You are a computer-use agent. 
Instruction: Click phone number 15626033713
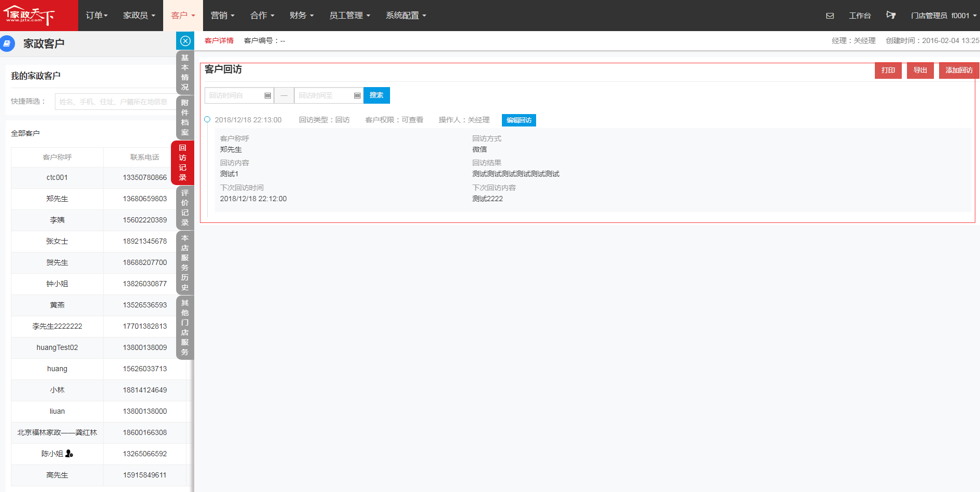[145, 369]
